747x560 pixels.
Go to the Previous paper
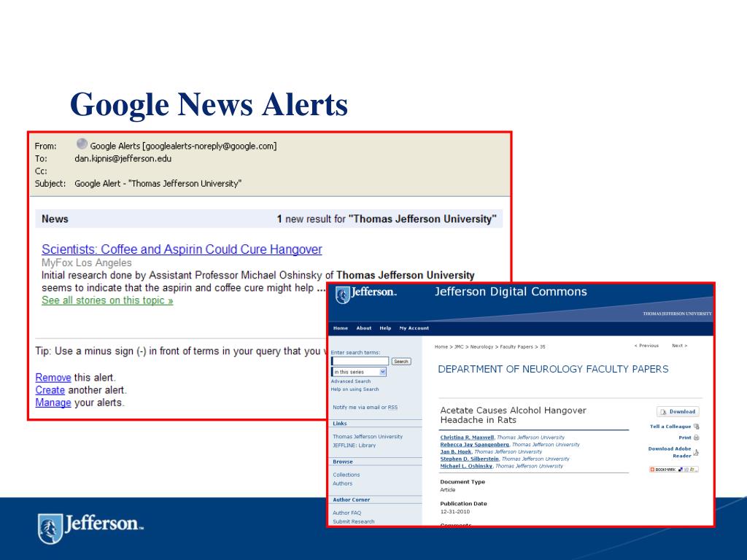[646, 346]
